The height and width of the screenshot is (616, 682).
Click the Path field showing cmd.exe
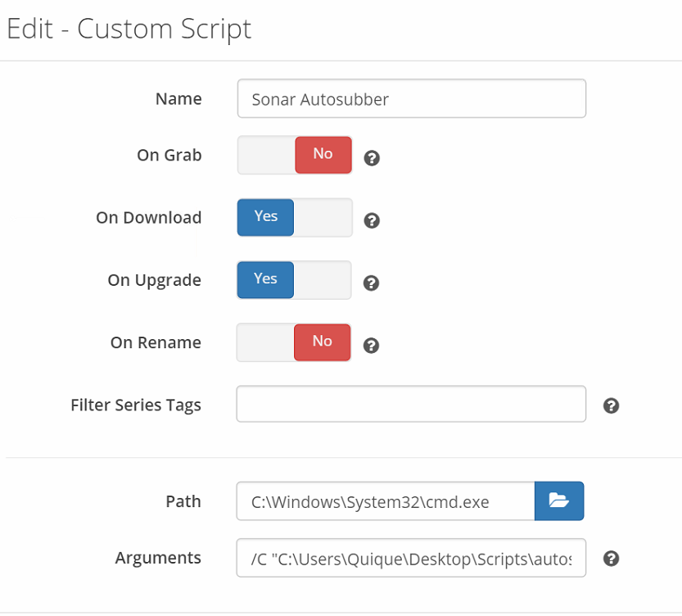coord(385,501)
